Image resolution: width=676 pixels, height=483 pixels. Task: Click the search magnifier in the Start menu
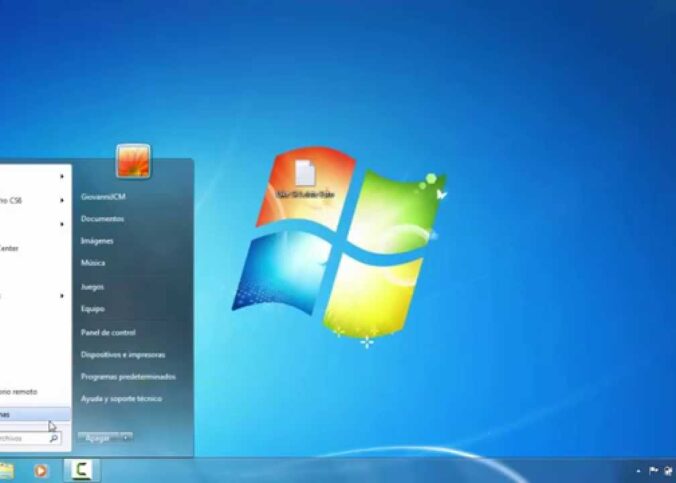tap(54, 438)
